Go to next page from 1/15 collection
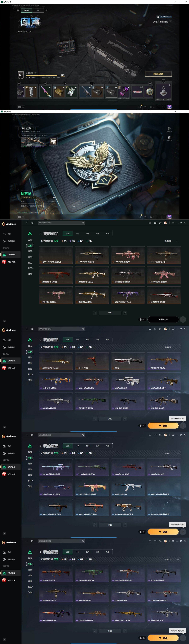 tap(125, 313)
